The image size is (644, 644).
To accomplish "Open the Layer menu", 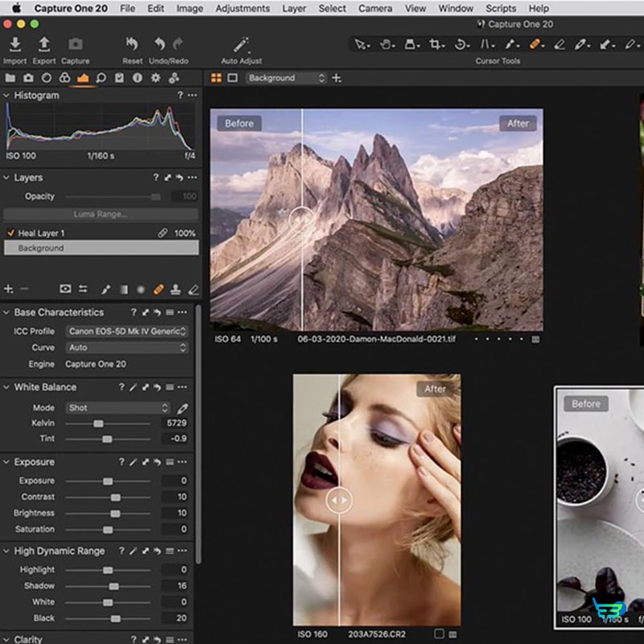I will 294,8.
